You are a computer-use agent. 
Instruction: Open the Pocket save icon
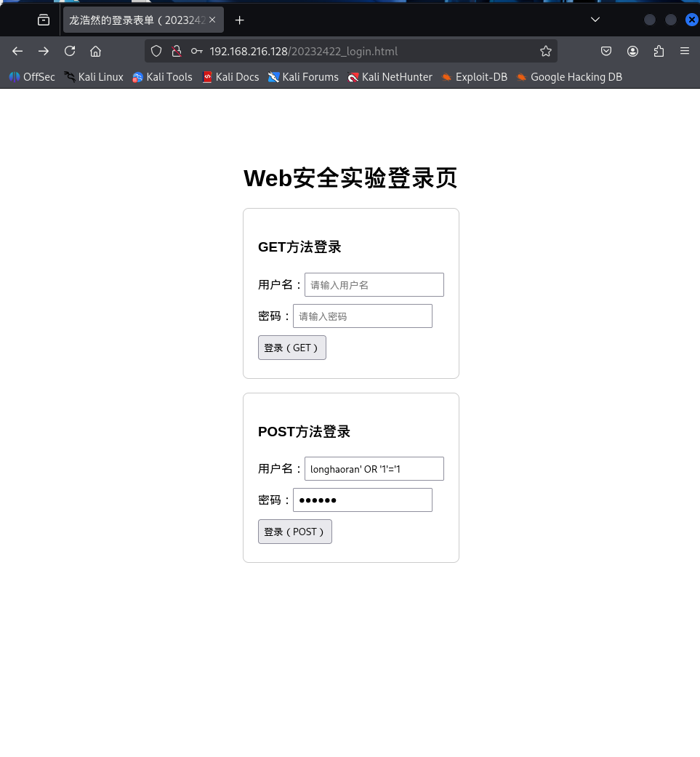(606, 51)
